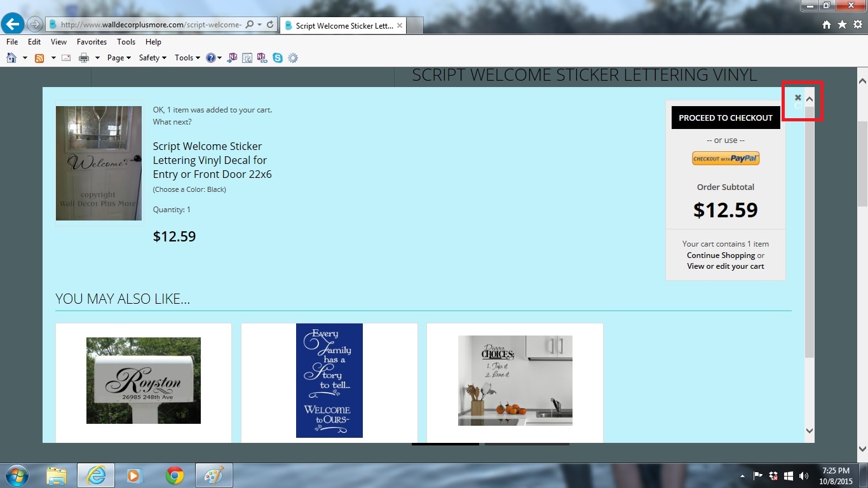Viewport: 868px width, 488px height.
Task: Open the View or edit your cart link
Action: [x=725, y=266]
